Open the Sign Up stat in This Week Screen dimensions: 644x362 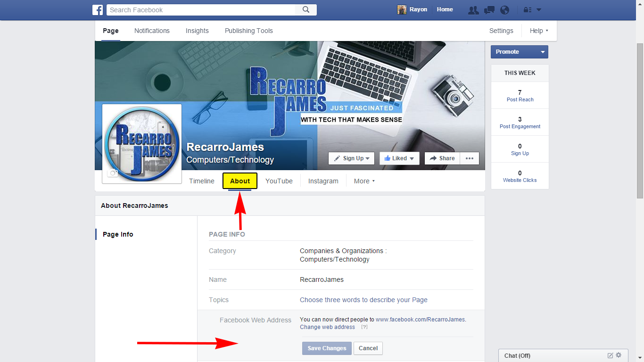tap(520, 149)
